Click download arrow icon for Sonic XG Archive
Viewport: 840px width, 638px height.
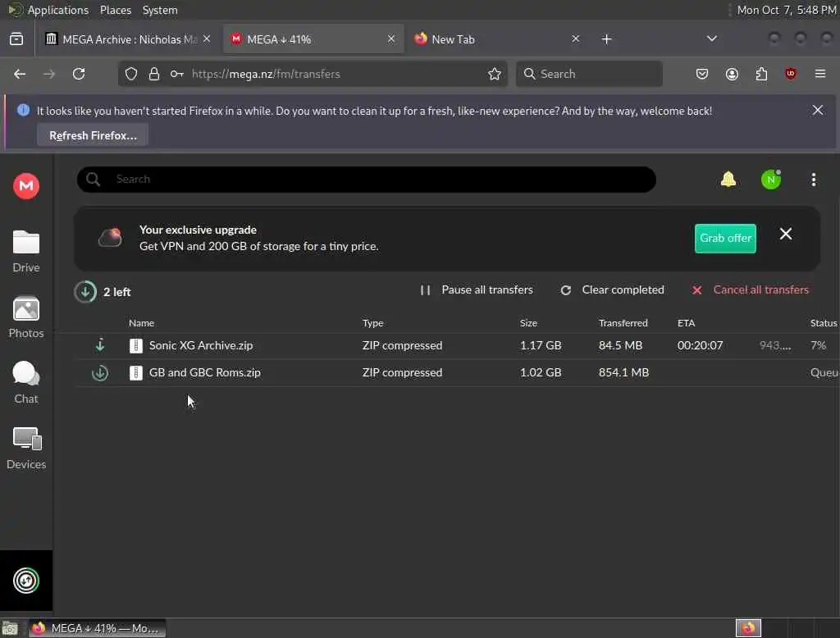[x=99, y=345]
